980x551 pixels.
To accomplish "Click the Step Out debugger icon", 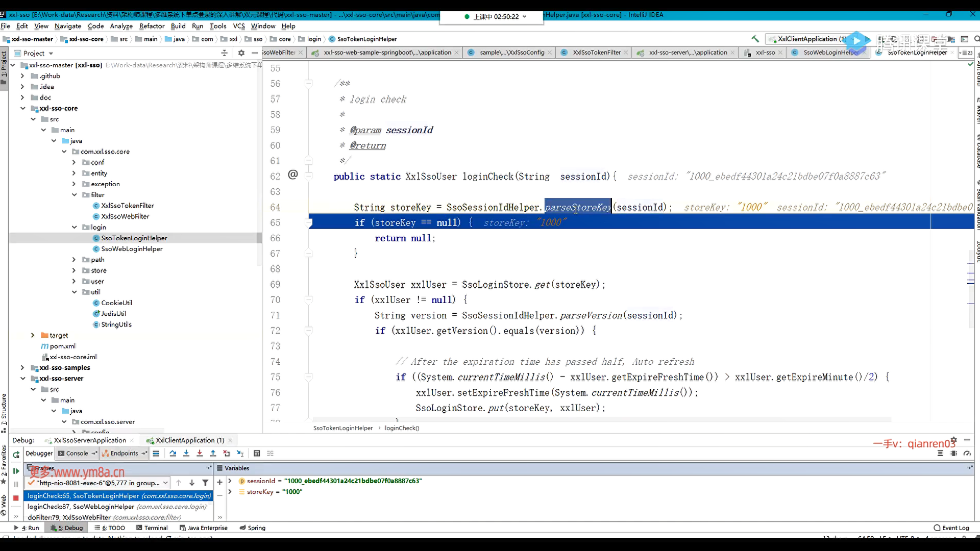I will pos(213,453).
